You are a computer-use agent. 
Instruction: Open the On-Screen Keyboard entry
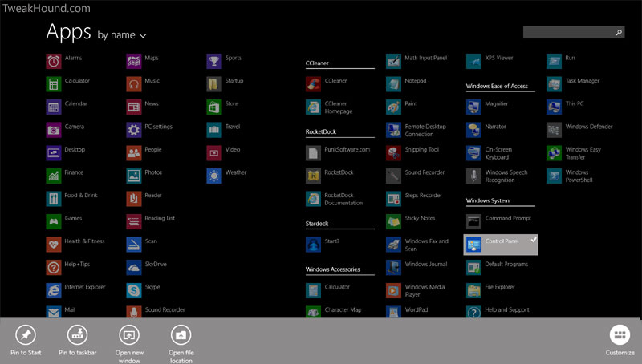[x=490, y=153]
